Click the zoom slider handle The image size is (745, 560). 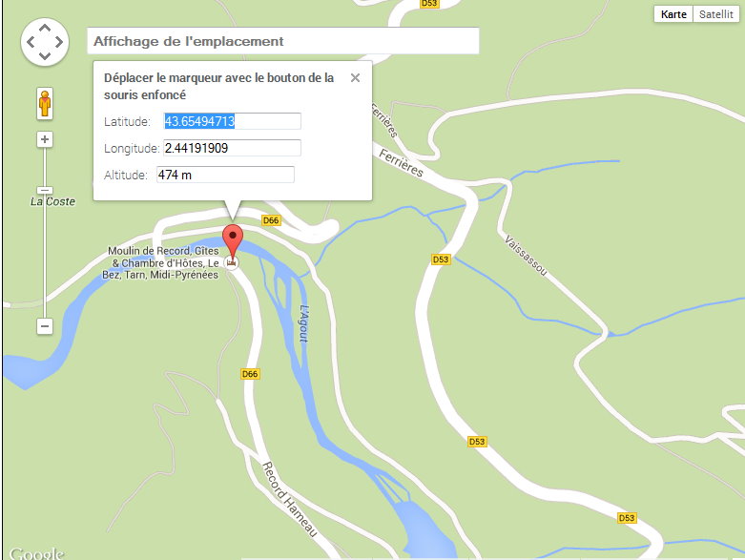45,191
